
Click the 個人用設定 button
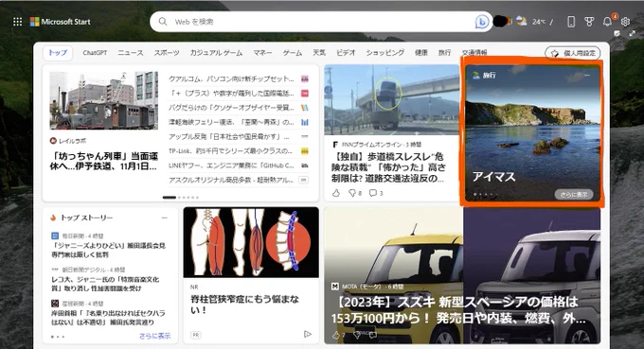[573, 53]
